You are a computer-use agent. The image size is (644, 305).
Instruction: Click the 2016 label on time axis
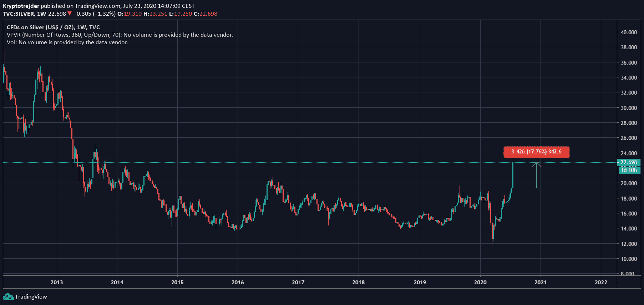238,283
